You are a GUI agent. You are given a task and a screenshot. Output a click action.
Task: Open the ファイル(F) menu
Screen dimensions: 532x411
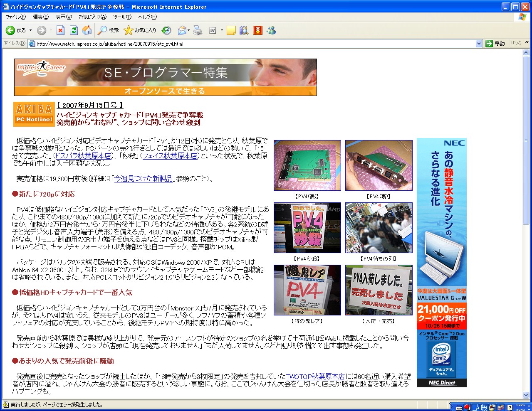pyautogui.click(x=15, y=17)
